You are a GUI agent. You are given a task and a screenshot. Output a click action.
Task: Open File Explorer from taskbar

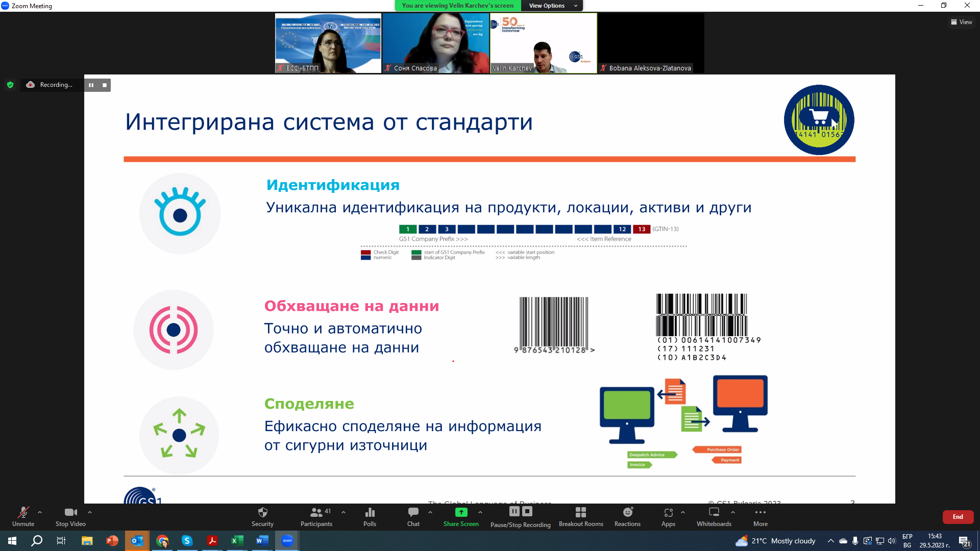(87, 541)
